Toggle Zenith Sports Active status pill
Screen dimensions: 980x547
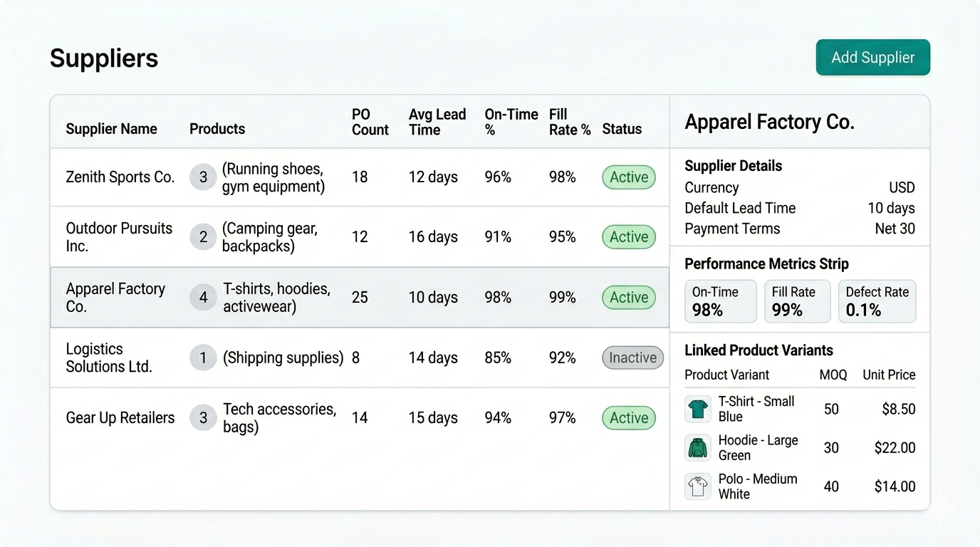pos(629,177)
